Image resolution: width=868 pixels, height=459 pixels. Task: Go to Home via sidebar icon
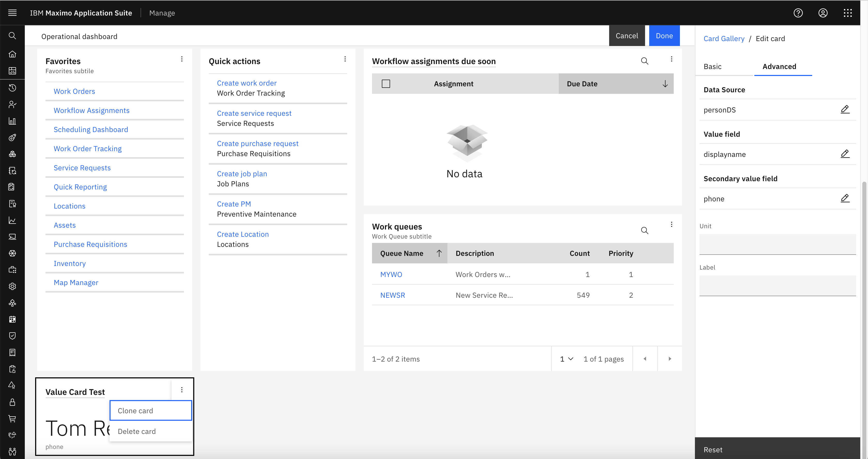12,54
